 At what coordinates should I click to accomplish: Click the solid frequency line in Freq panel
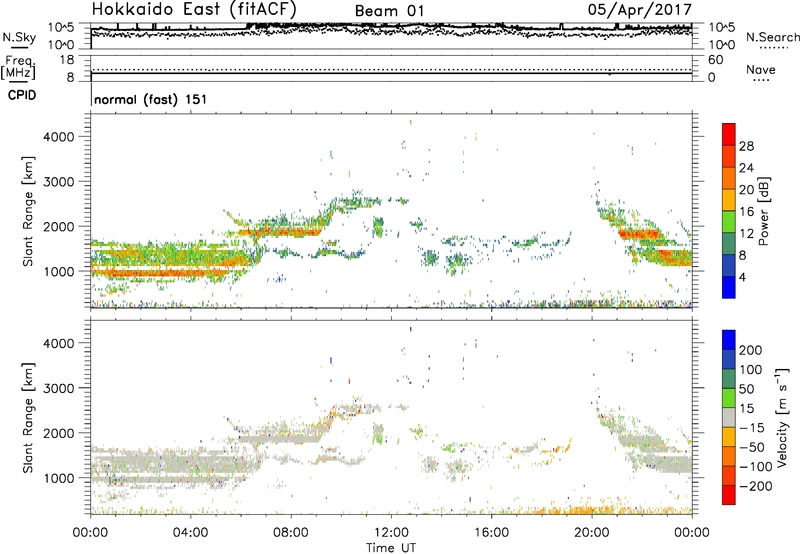[x=391, y=73]
